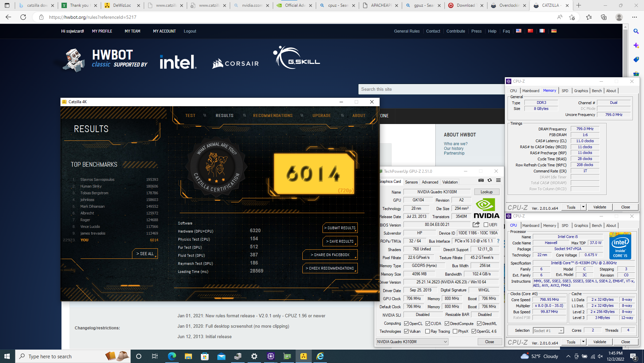Click the Lookup button in GPU-Z
Screen dimensions: 644x363
486,192
